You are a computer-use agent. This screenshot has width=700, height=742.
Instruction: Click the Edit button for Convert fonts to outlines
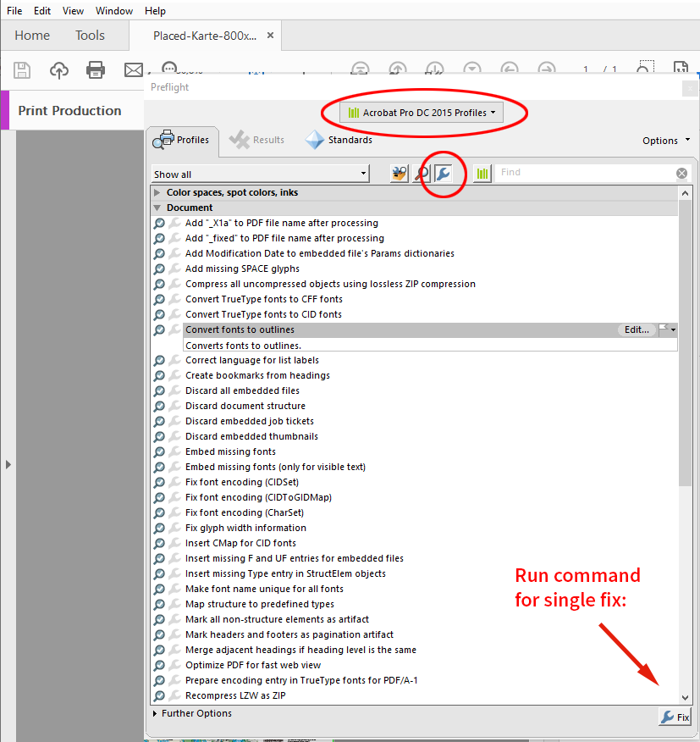(x=637, y=329)
